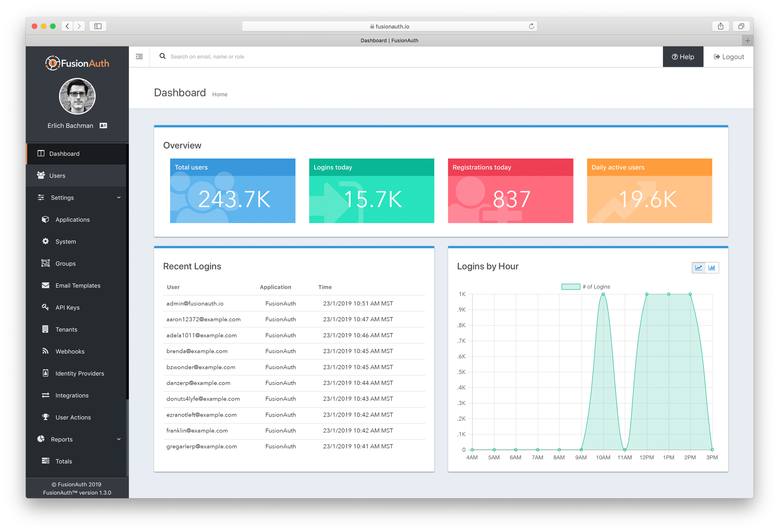
Task: Open the Dashboard menu item
Action: click(x=77, y=154)
